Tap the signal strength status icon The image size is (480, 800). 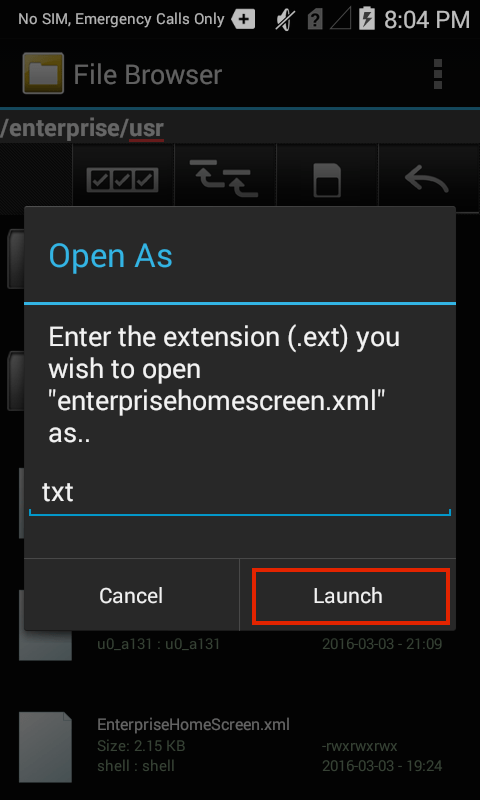[341, 20]
